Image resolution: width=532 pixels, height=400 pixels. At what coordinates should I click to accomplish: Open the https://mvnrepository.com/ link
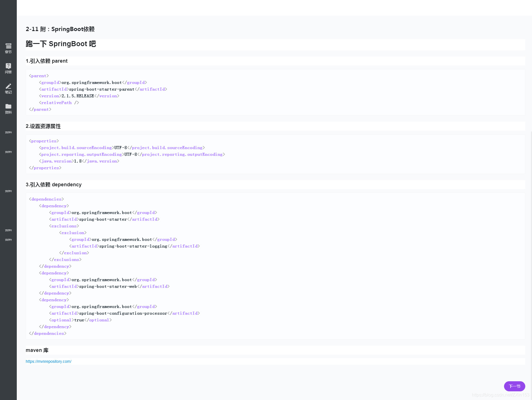(x=48, y=361)
